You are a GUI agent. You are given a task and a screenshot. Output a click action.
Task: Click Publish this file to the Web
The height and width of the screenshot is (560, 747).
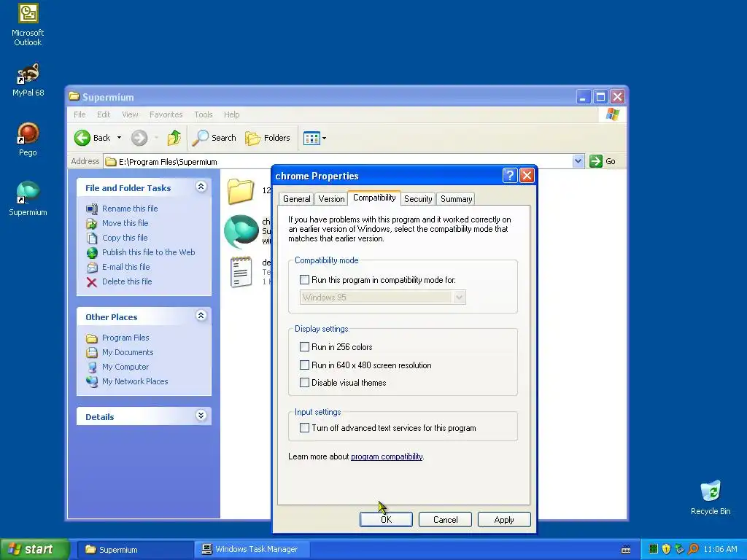(148, 252)
